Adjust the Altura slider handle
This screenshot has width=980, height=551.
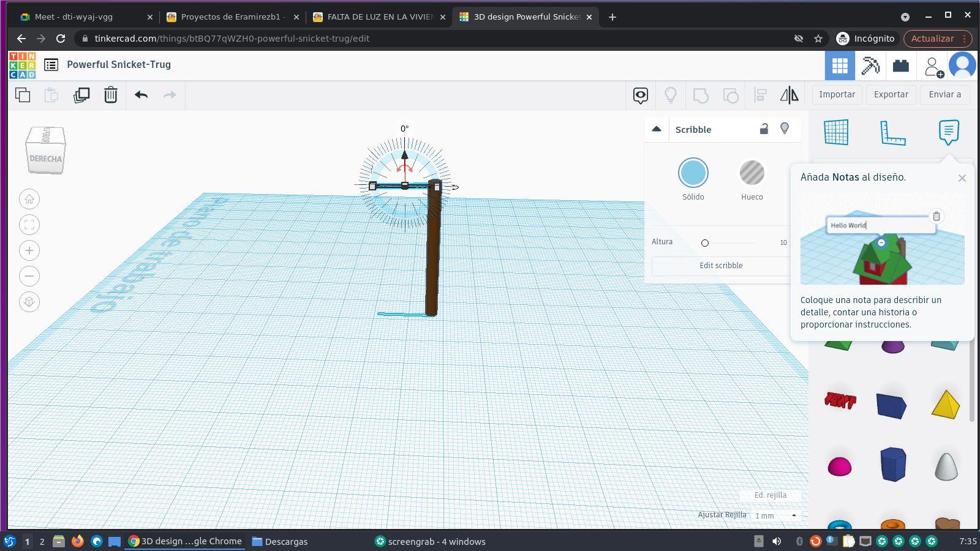705,243
